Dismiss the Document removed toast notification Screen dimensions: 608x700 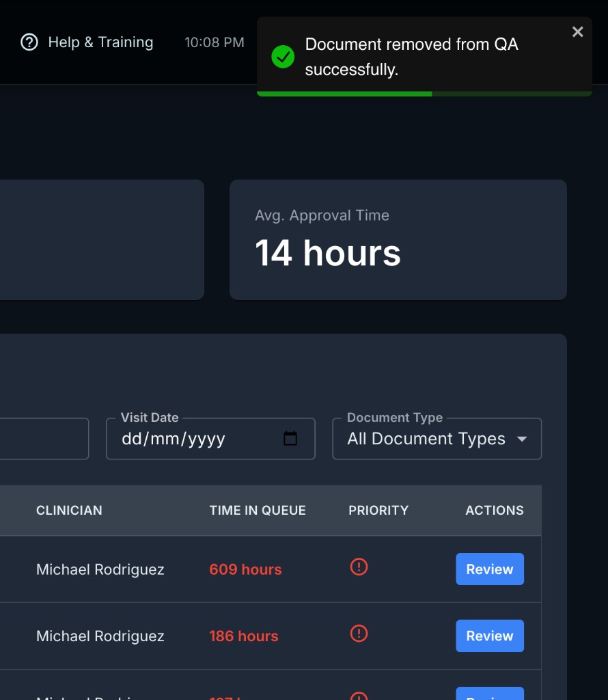point(578,31)
